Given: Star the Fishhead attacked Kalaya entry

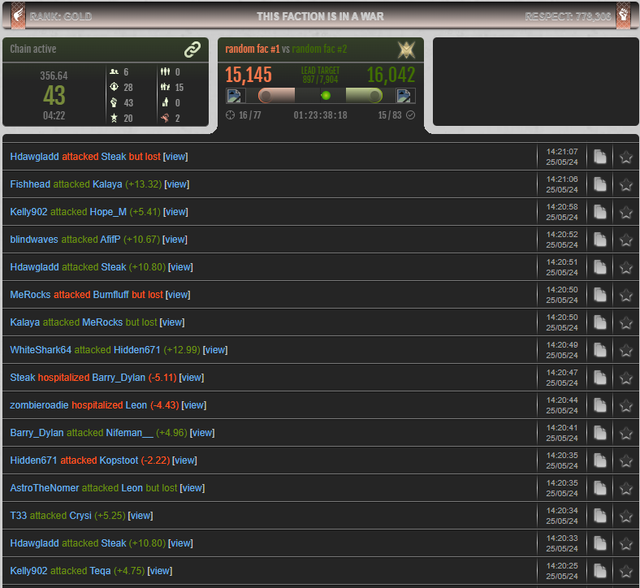Looking at the screenshot, I should [626, 184].
